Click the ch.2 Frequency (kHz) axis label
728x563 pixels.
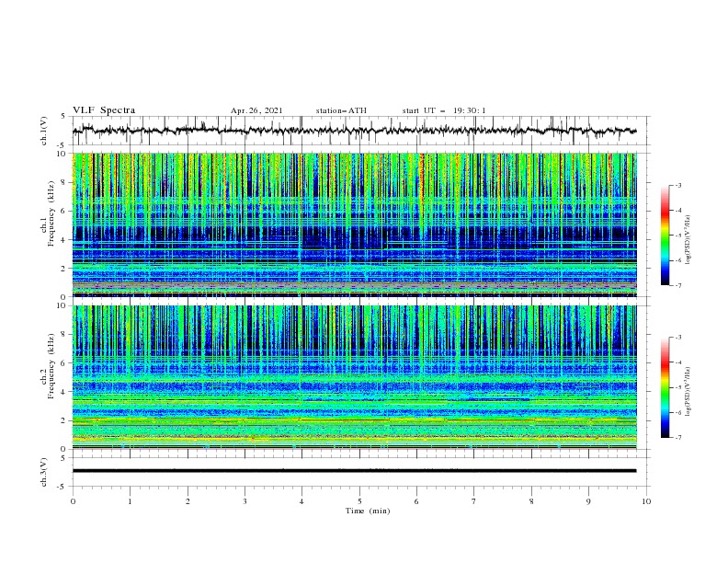pyautogui.click(x=48, y=365)
